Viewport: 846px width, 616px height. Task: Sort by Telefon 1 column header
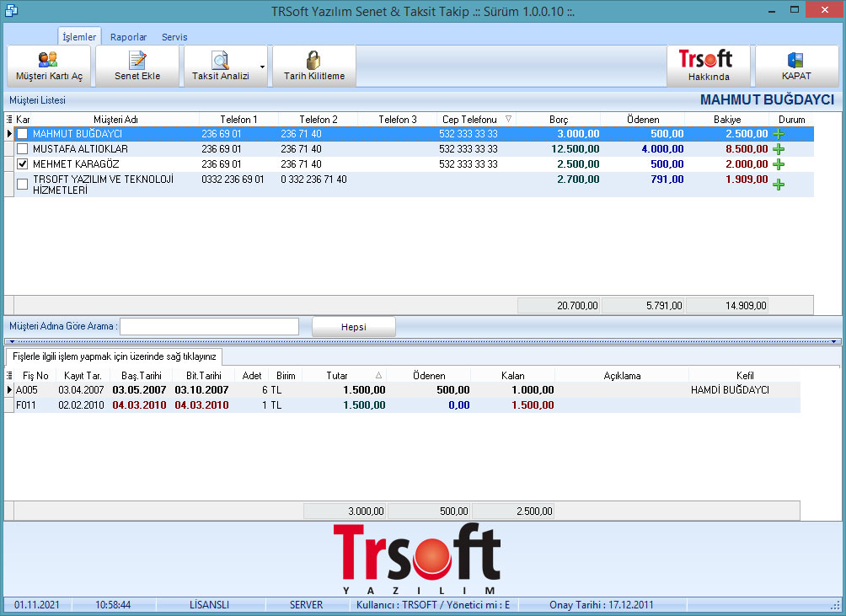238,119
